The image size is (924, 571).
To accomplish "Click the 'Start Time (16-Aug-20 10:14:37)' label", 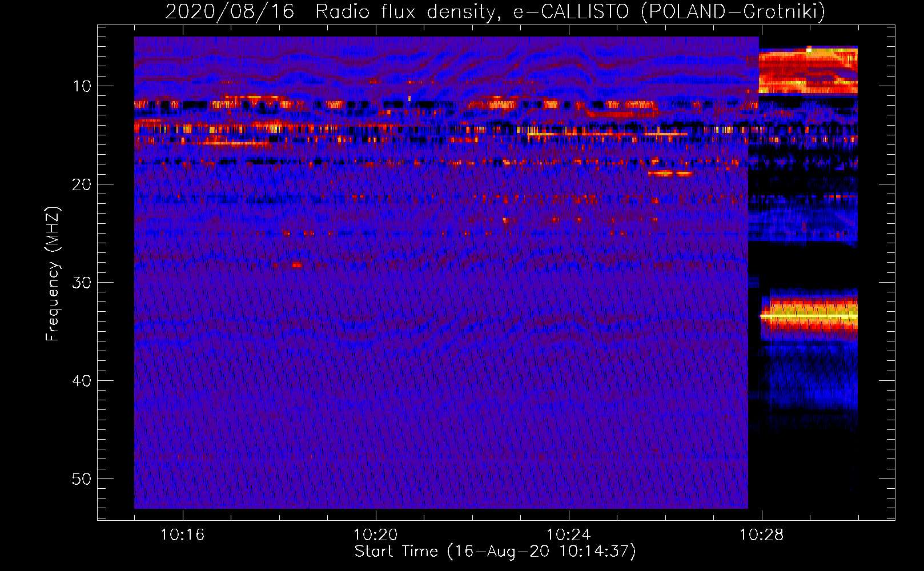I will pyautogui.click(x=495, y=552).
